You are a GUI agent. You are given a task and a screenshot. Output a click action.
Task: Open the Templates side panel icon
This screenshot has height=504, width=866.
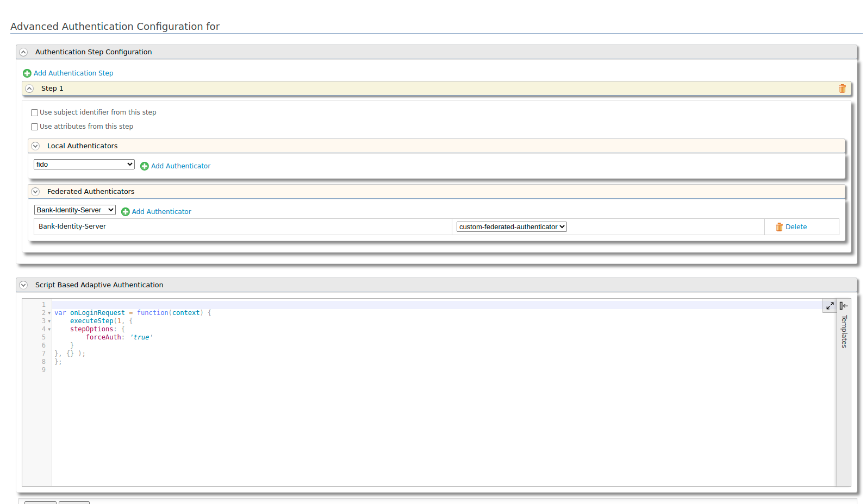pyautogui.click(x=844, y=306)
